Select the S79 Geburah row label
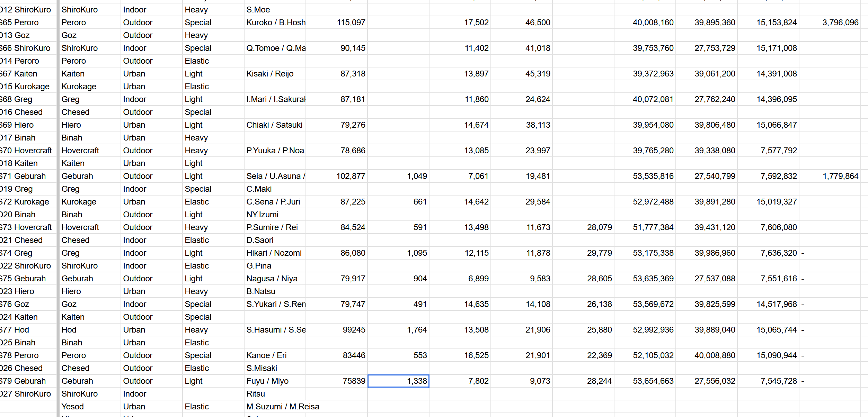Image resolution: width=868 pixels, height=417 pixels. (x=24, y=381)
